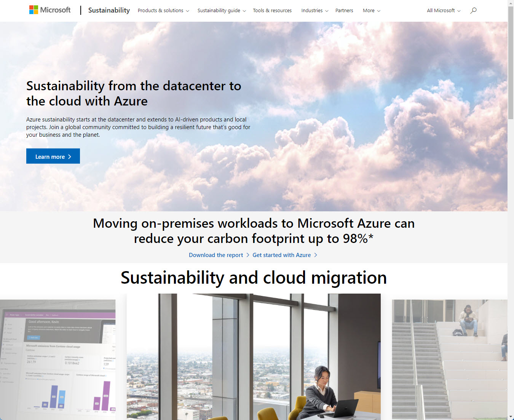Viewport: 514px width, 420px height.
Task: Click chevron after Get started with Azure
Action: click(x=316, y=255)
